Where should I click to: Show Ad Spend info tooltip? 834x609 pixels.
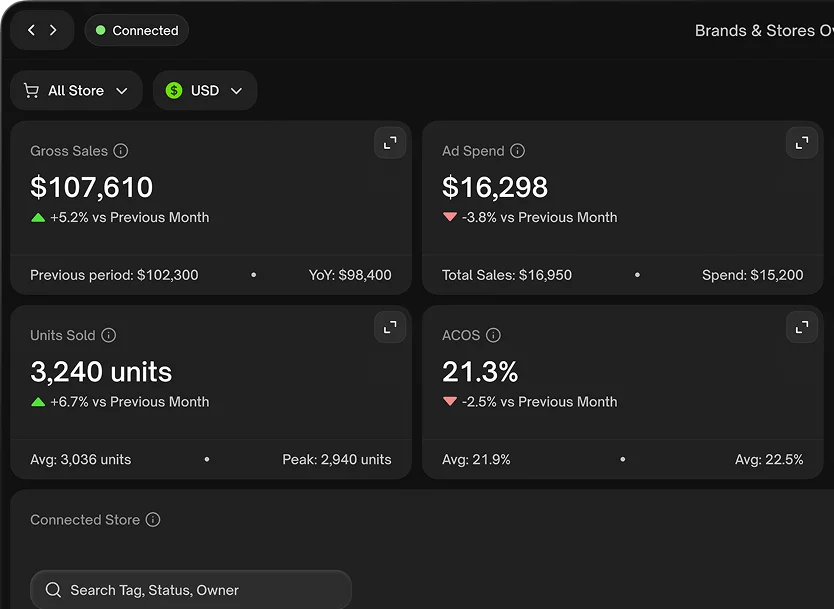tap(518, 151)
